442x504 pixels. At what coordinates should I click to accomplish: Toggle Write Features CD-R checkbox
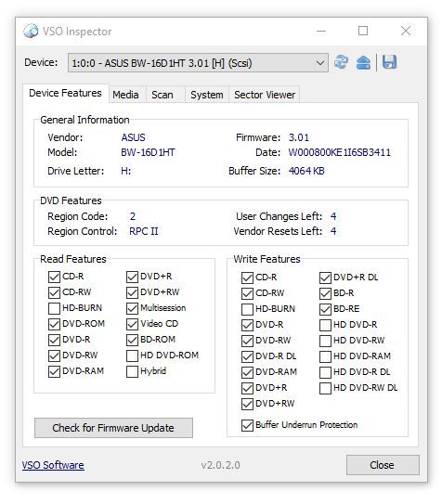247,278
